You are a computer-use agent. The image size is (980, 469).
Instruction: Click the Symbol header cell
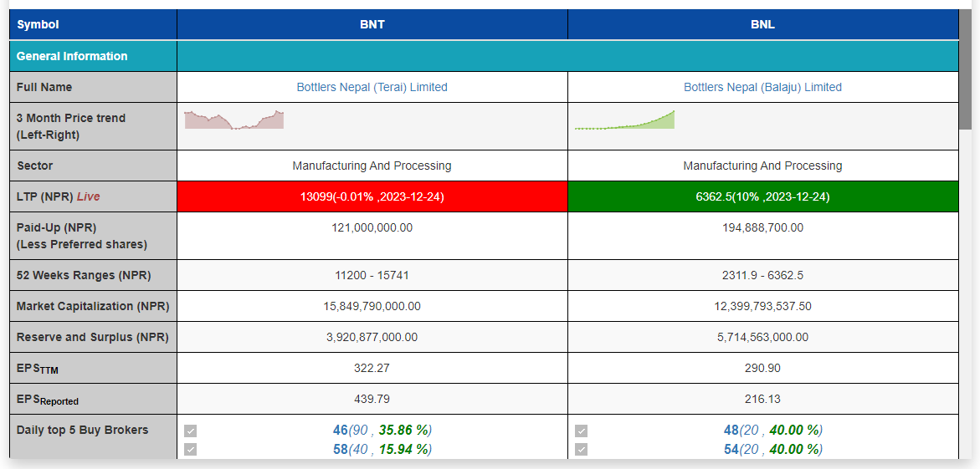93,25
